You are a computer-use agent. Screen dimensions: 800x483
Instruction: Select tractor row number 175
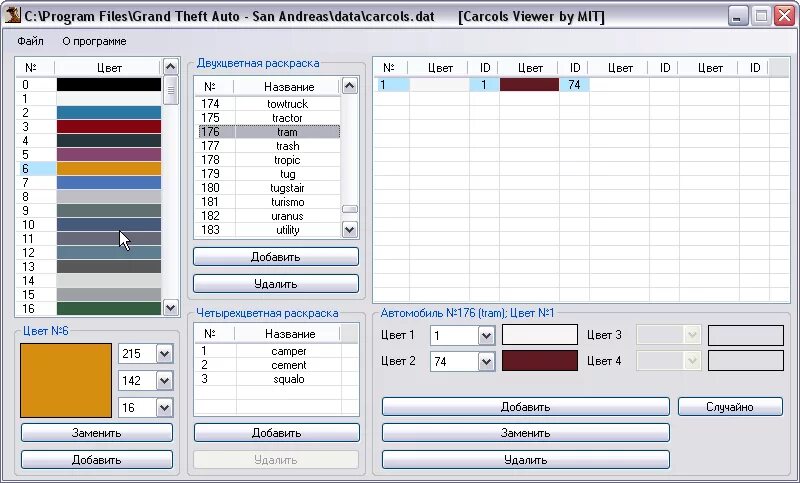click(268, 118)
